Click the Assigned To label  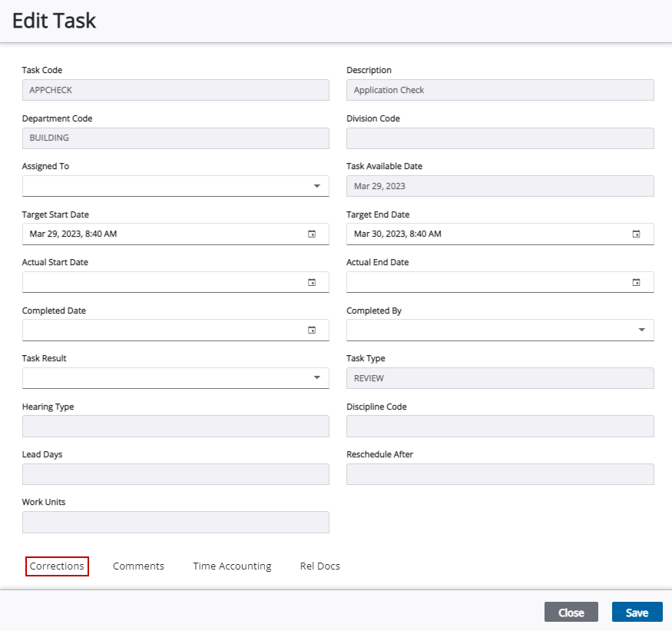pyautogui.click(x=45, y=166)
